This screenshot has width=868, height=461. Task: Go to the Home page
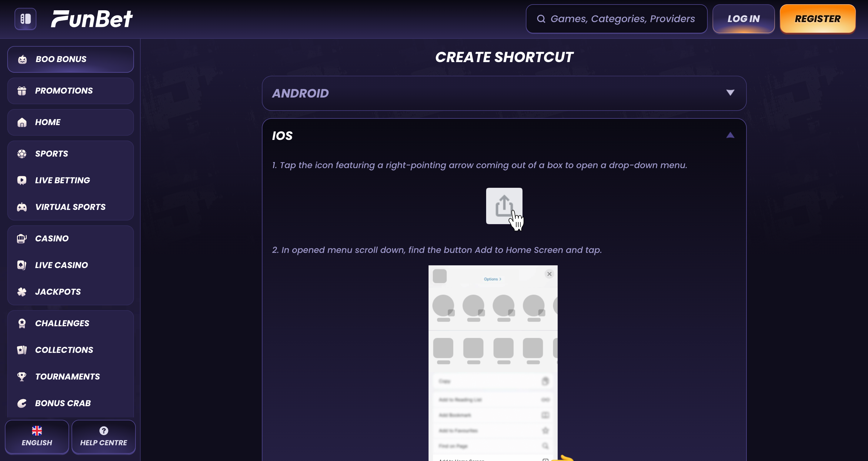[70, 122]
